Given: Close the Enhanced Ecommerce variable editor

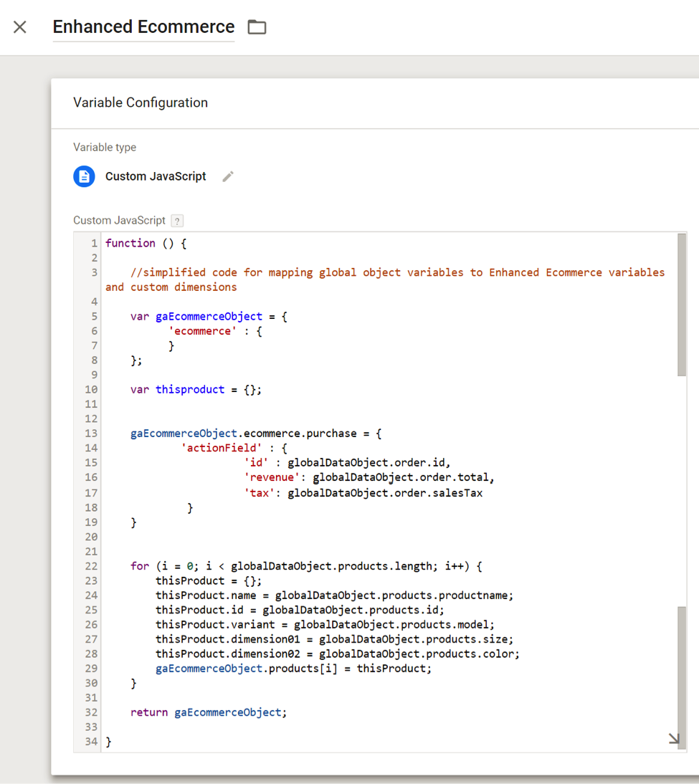Looking at the screenshot, I should (x=20, y=27).
